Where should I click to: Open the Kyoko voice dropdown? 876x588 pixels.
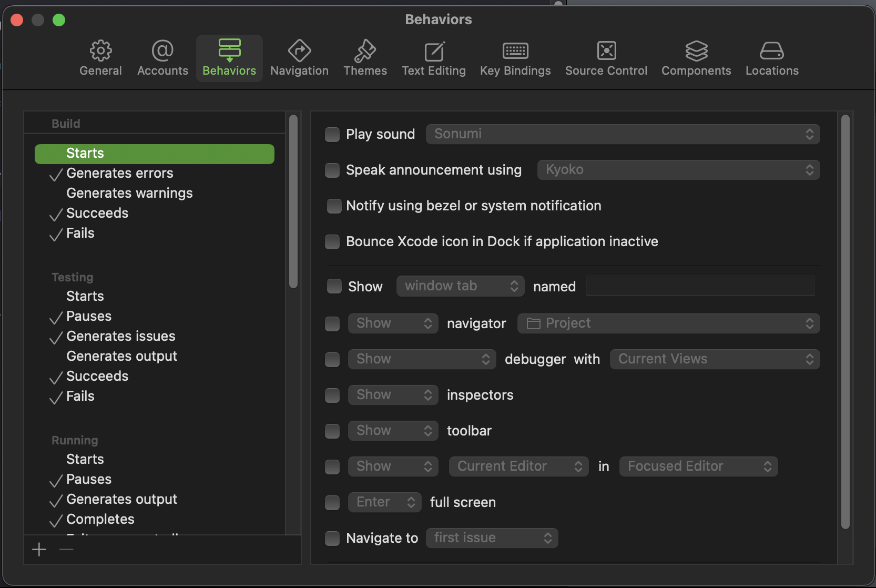(x=678, y=170)
